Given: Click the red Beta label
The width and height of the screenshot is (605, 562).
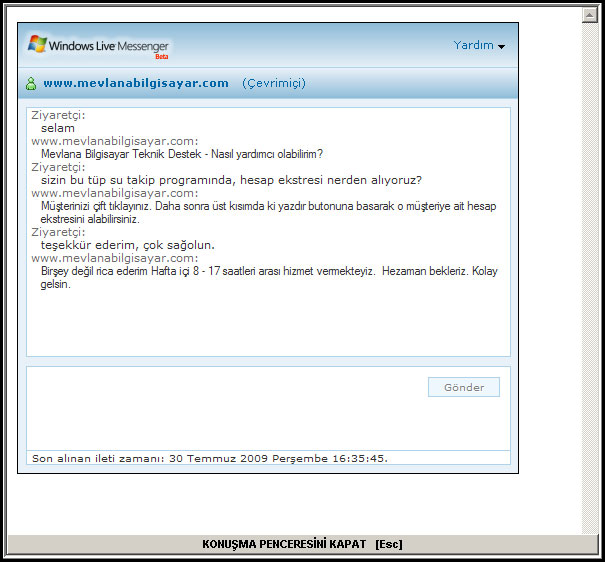Looking at the screenshot, I should 162,57.
